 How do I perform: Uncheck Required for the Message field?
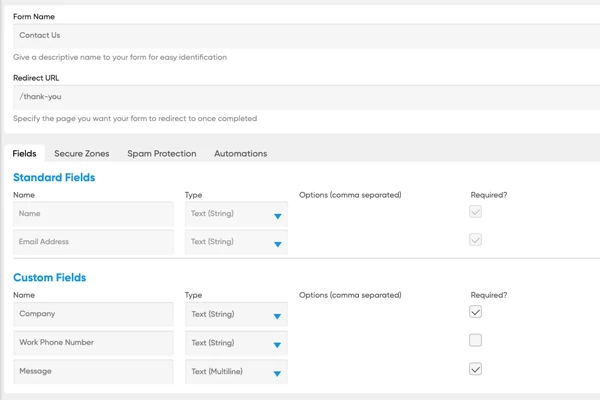point(475,369)
